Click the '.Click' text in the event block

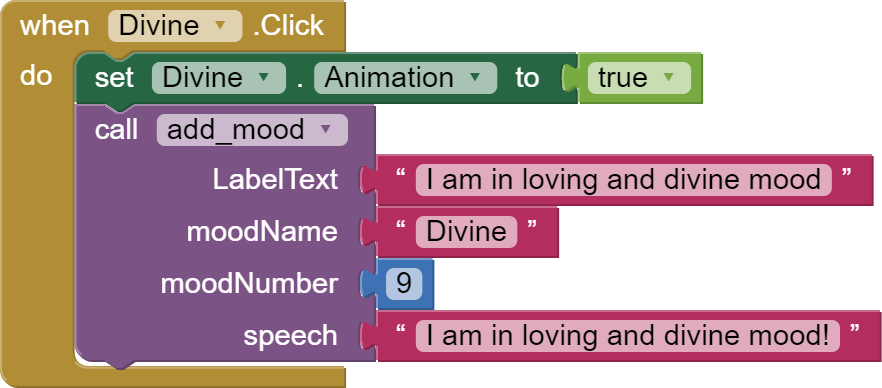click(x=289, y=26)
